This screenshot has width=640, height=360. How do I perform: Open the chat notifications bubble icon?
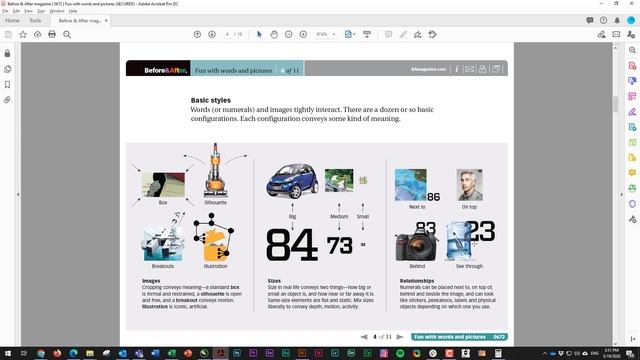[x=590, y=20]
